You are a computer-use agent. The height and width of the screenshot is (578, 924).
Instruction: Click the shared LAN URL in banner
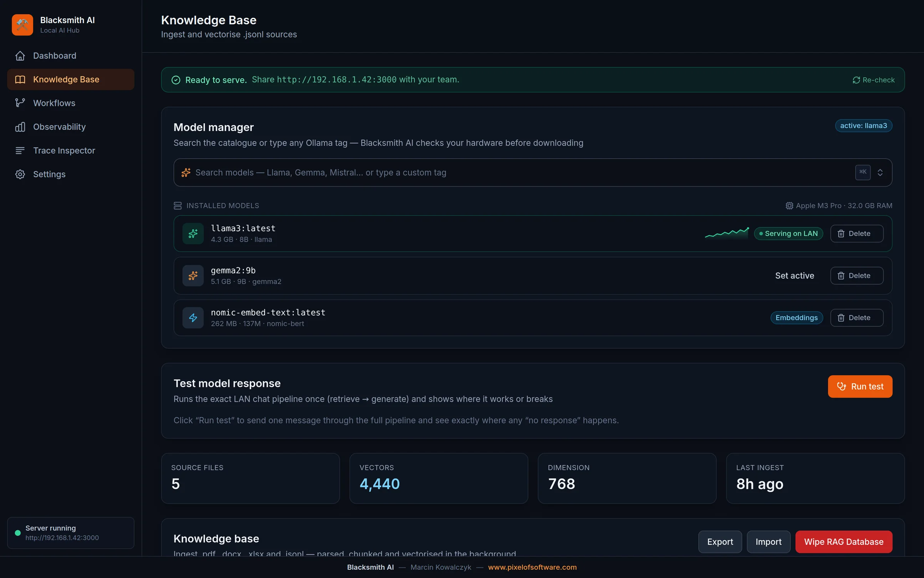coord(336,79)
